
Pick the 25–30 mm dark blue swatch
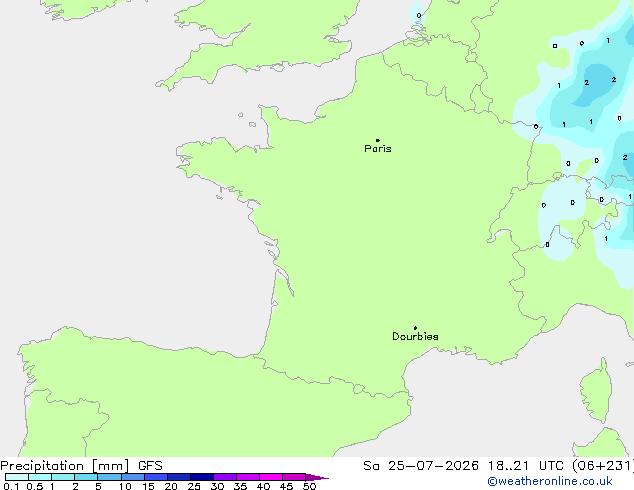[x=202, y=477]
